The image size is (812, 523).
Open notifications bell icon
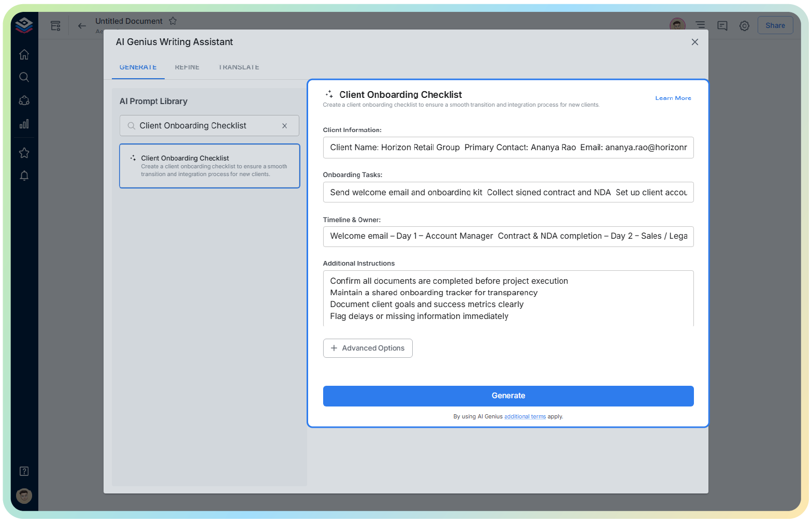(x=24, y=176)
